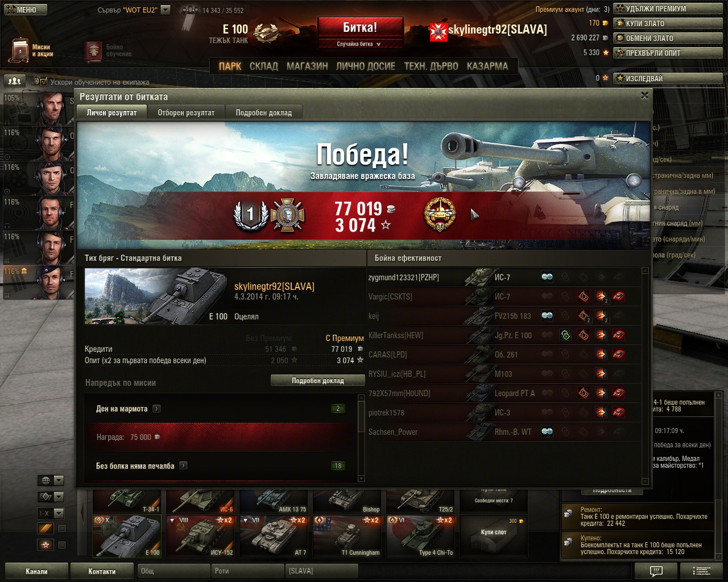
Task: Toggle Accelerate crew training checkbox
Action: coord(44,82)
